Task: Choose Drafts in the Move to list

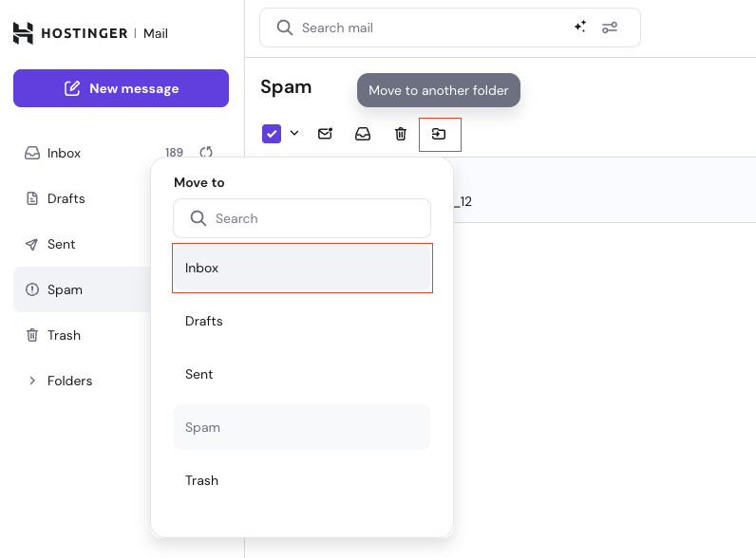Action: click(x=302, y=321)
